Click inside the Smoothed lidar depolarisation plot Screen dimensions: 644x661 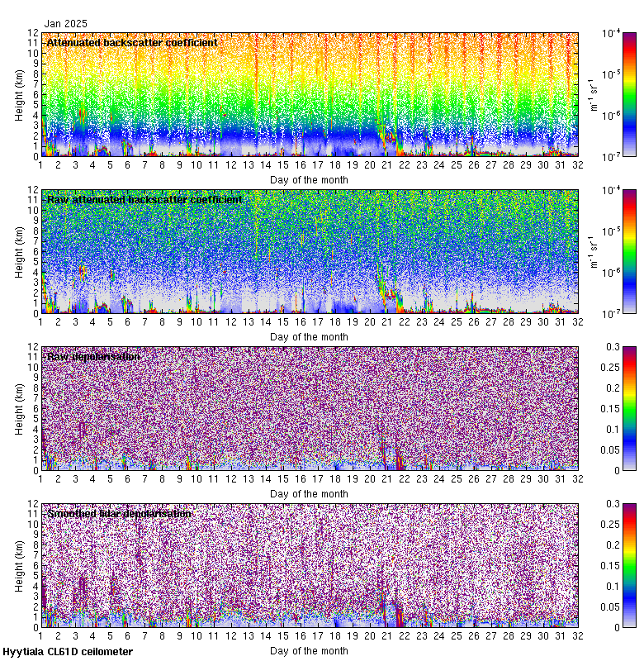pyautogui.click(x=310, y=565)
